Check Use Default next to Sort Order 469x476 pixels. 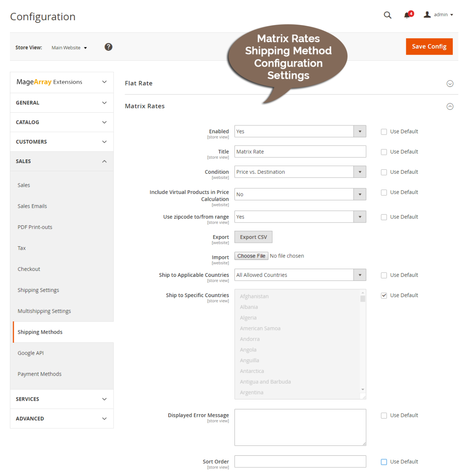coord(384,461)
